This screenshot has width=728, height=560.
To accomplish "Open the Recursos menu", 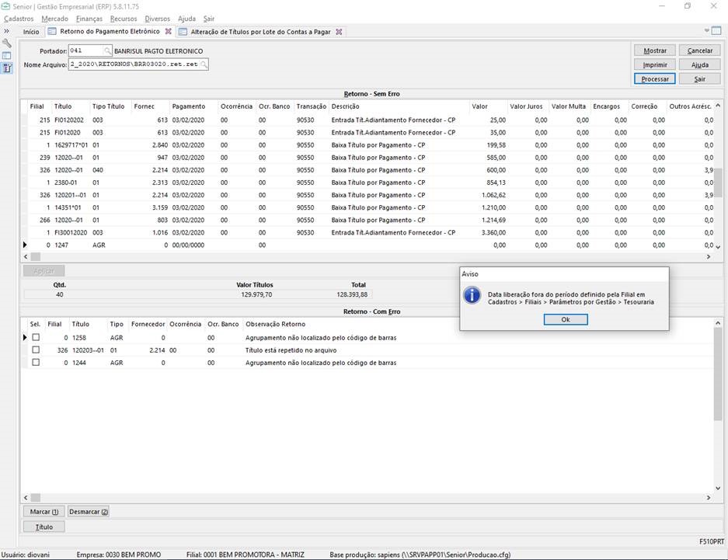I will [x=124, y=19].
